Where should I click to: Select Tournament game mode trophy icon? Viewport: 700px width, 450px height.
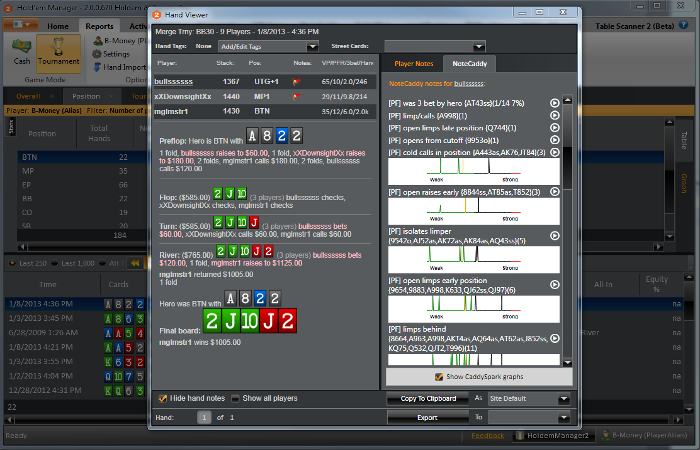coord(59,45)
